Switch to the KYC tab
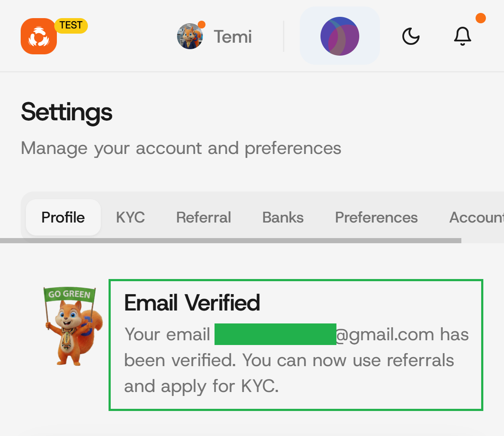504x436 pixels. [x=130, y=217]
